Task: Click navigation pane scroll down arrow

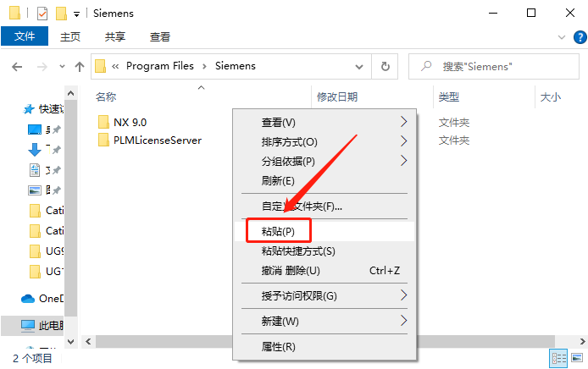Action: 70,341
